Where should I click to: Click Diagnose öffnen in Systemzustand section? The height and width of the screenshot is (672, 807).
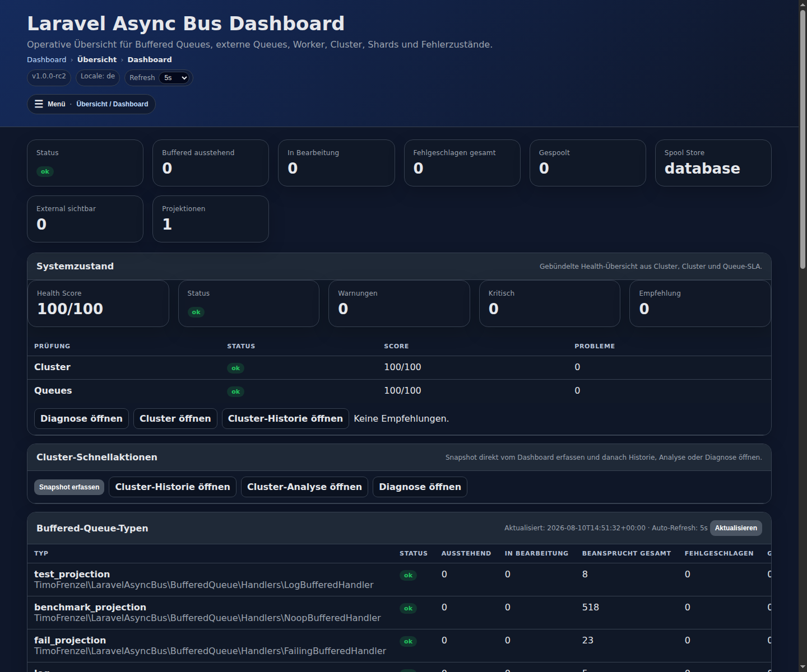pos(81,419)
